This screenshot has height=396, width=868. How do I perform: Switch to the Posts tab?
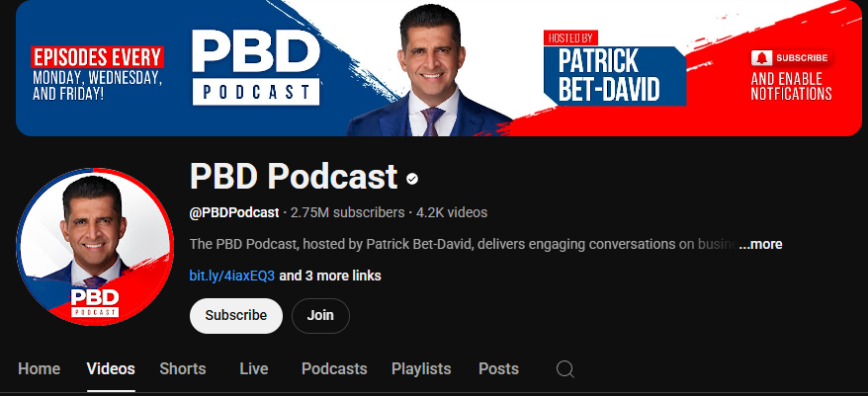coord(499,369)
